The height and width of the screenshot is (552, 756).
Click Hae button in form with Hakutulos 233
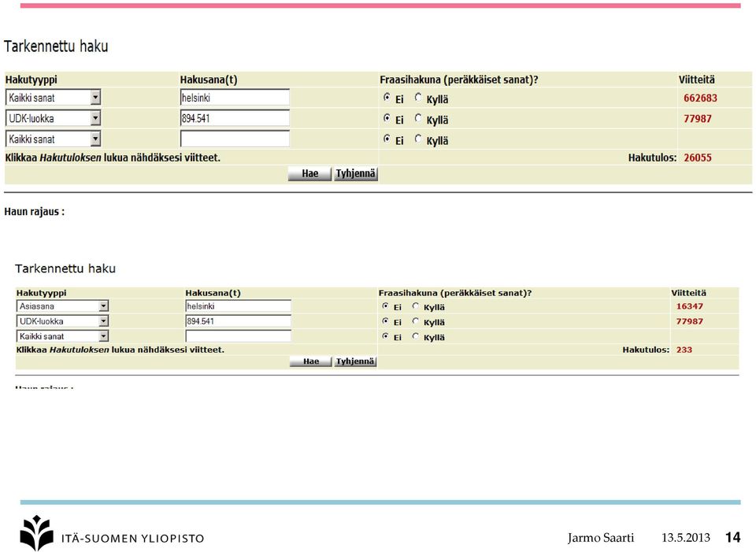311,361
